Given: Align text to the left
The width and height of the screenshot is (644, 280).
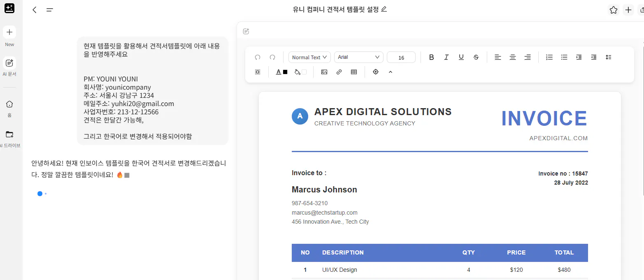Looking at the screenshot, I should 498,57.
